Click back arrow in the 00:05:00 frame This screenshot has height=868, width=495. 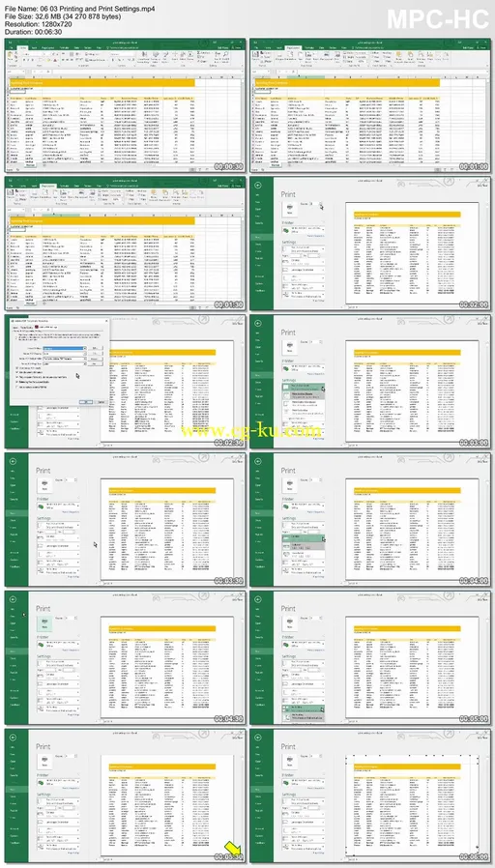(x=257, y=599)
